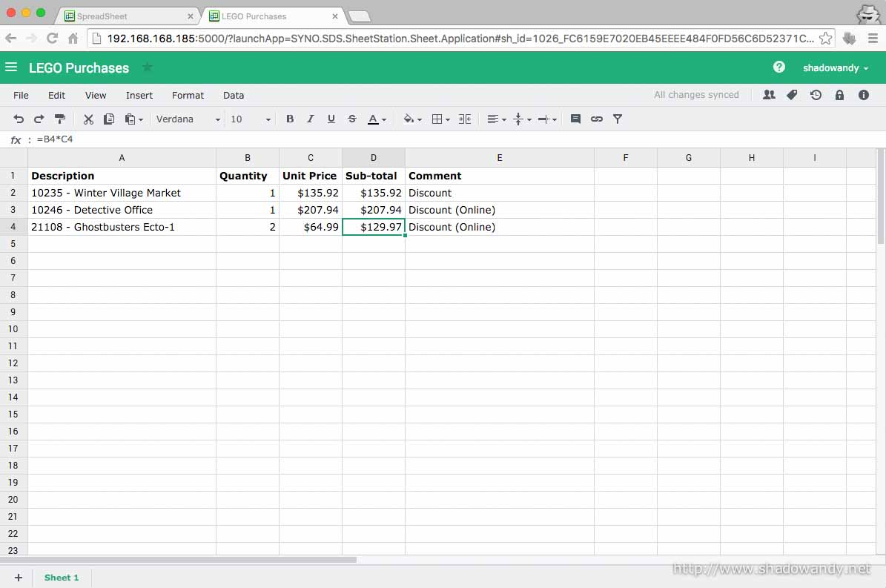886x588 pixels.
Task: Switch to the SpreadSheet browser tab
Action: [x=127, y=16]
